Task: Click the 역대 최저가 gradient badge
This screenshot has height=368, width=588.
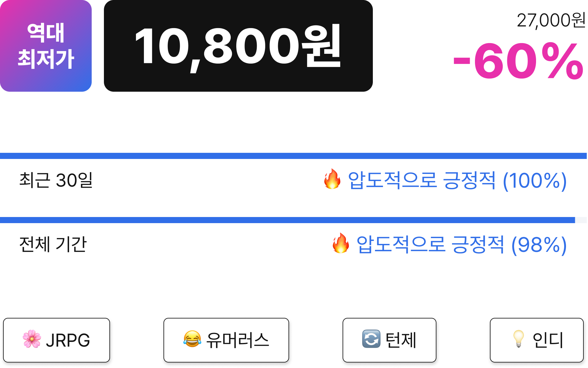Action: 46,46
